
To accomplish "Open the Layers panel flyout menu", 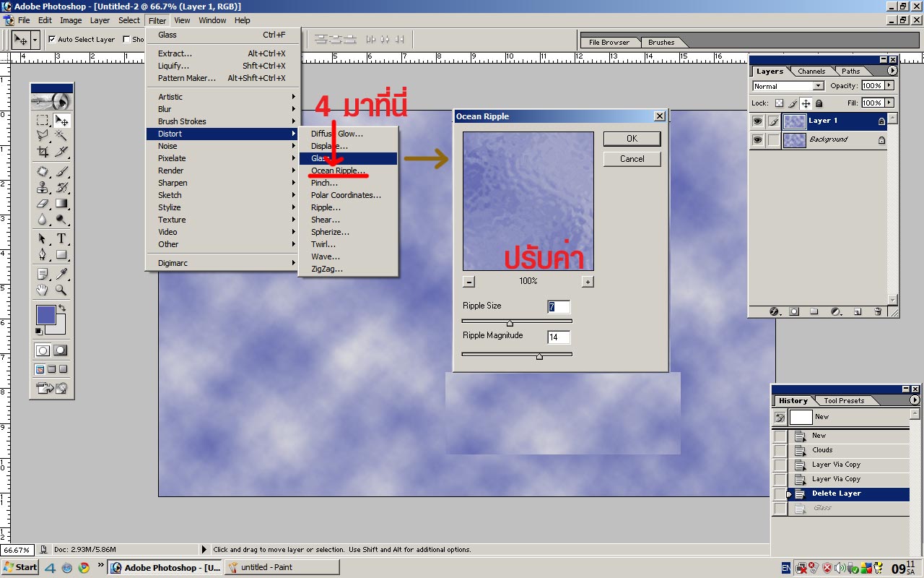I will pos(892,71).
